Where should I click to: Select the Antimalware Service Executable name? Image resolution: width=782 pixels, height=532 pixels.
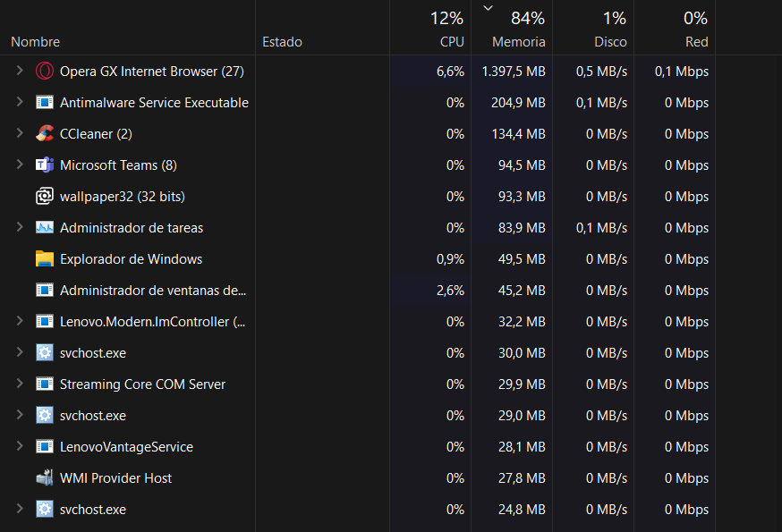coord(154,102)
